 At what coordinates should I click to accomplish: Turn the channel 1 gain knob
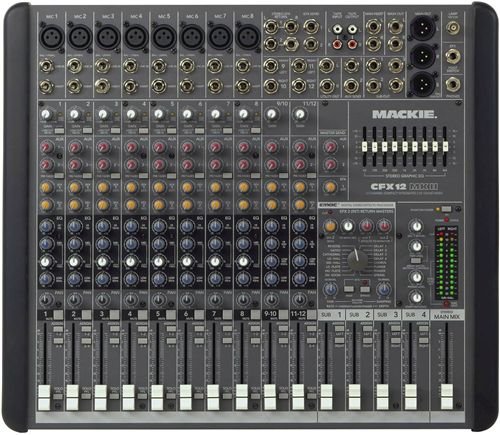tap(46, 114)
